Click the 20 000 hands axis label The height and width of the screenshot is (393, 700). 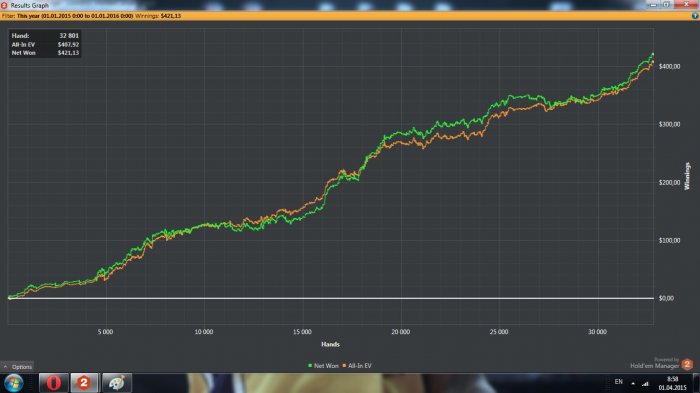tap(400, 332)
